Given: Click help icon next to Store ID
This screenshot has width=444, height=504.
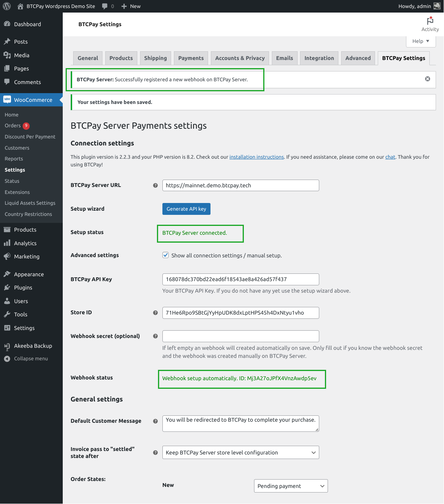Looking at the screenshot, I should coord(155,313).
